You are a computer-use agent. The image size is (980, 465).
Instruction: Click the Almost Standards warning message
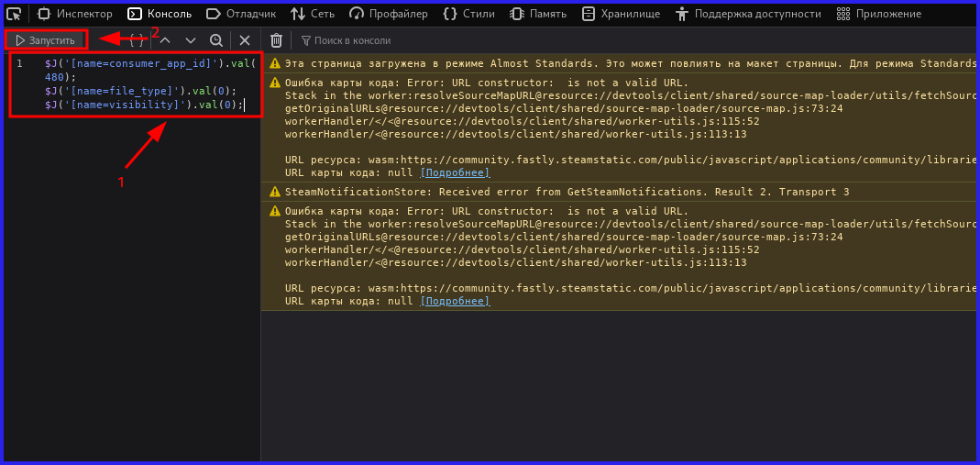pos(620,63)
